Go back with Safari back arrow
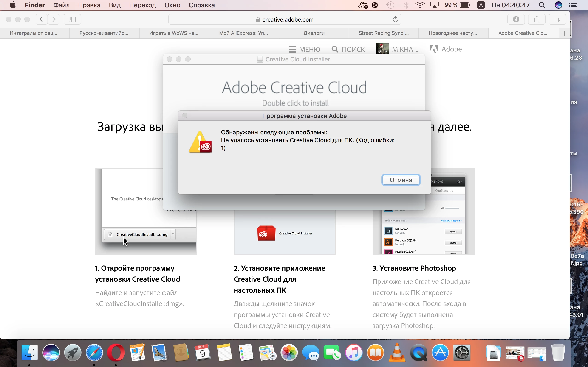The height and width of the screenshot is (367, 588). click(x=41, y=19)
